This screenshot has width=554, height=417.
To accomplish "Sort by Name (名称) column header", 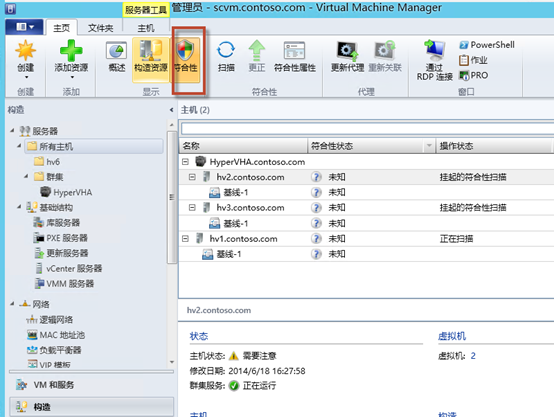I will tap(243, 146).
